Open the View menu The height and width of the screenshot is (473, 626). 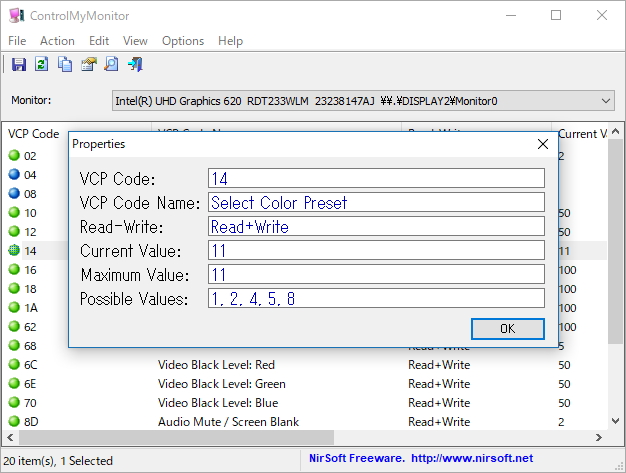click(x=135, y=41)
